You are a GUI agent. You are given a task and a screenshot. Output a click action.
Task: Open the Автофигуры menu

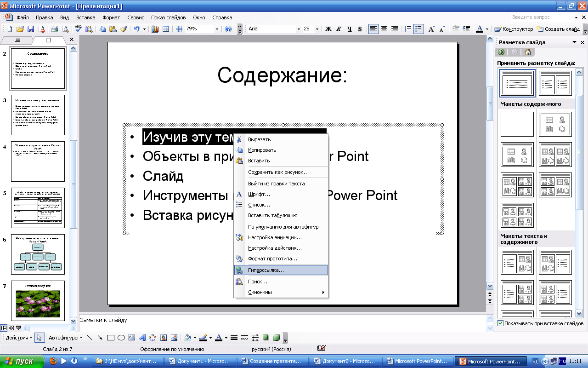pyautogui.click(x=65, y=338)
